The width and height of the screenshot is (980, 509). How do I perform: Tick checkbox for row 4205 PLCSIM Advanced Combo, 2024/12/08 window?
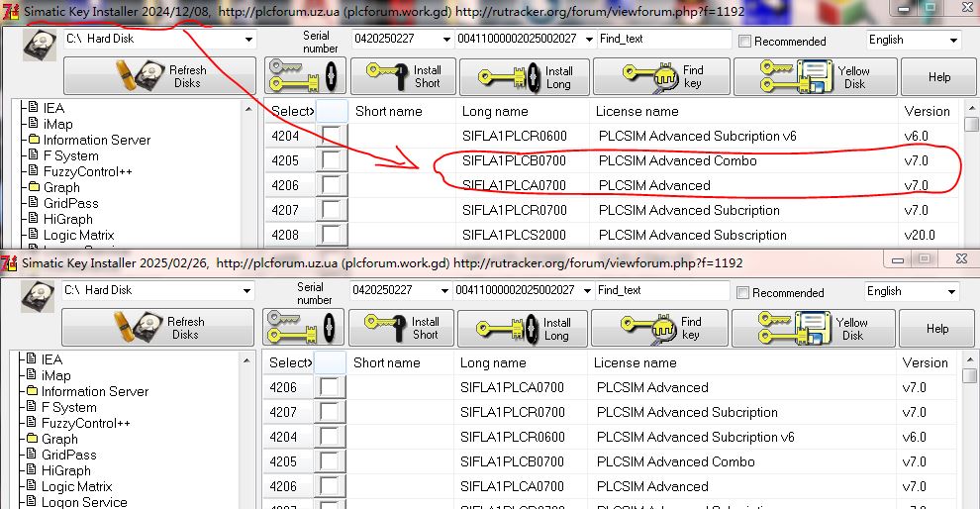(331, 160)
